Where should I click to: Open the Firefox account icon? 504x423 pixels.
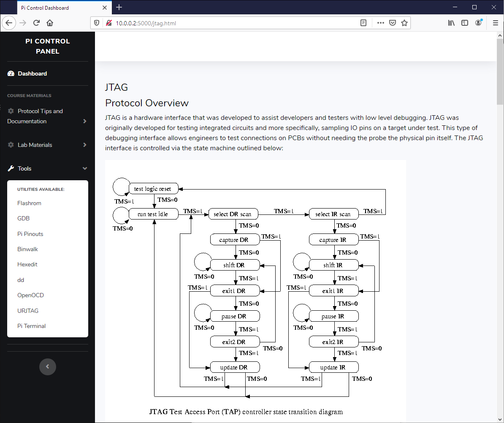(x=478, y=23)
